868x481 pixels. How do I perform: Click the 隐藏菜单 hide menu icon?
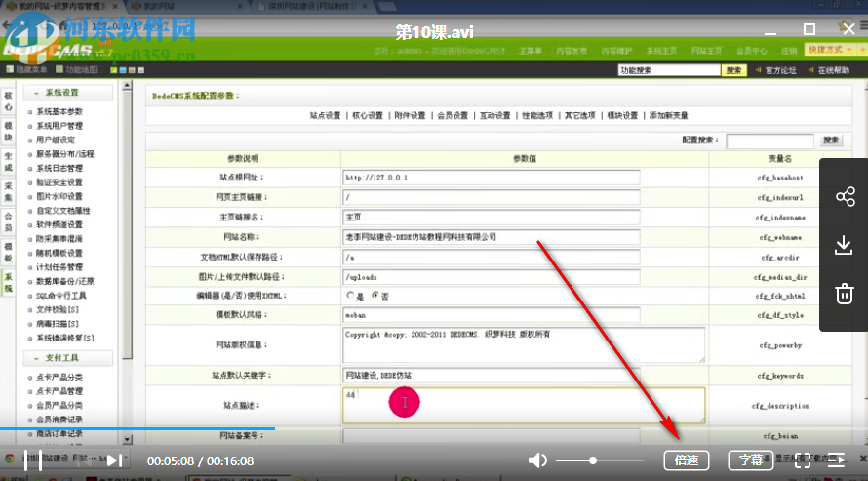point(10,69)
